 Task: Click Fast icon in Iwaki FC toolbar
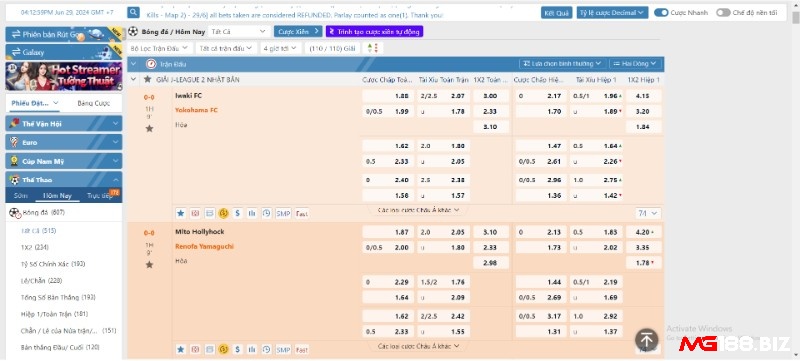pos(302,213)
